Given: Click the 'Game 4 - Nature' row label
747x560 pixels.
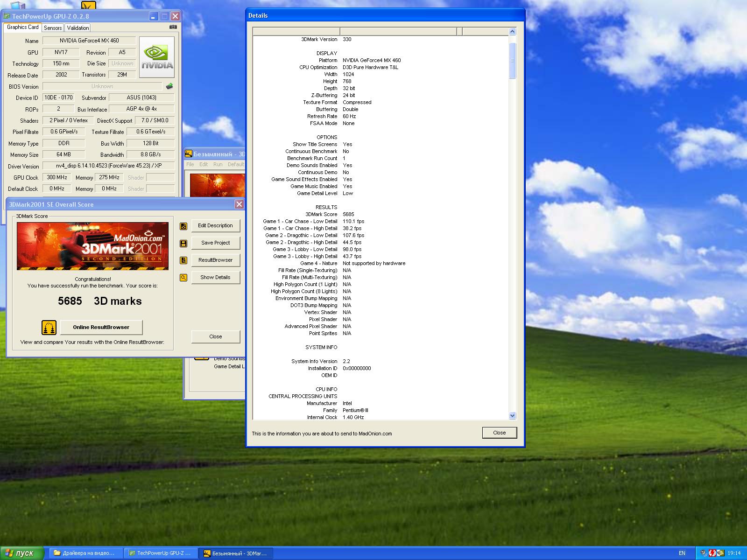Looking at the screenshot, I should (318, 263).
